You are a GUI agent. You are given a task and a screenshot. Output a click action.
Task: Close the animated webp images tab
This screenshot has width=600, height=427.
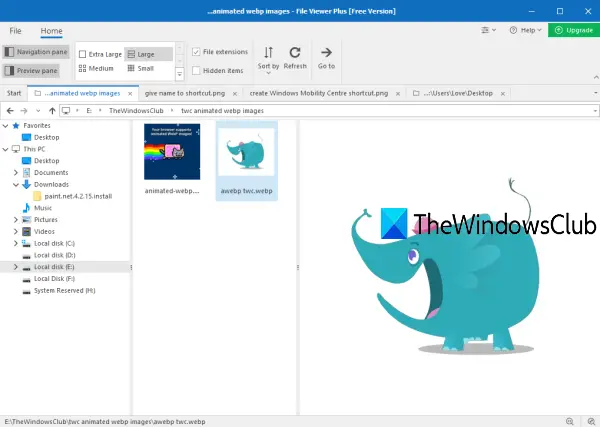point(130,94)
